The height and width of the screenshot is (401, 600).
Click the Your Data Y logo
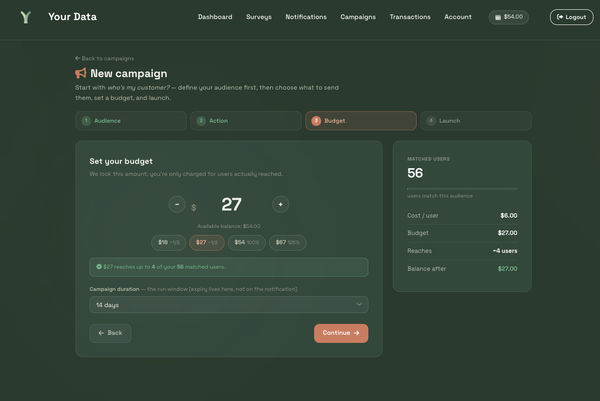coord(26,17)
